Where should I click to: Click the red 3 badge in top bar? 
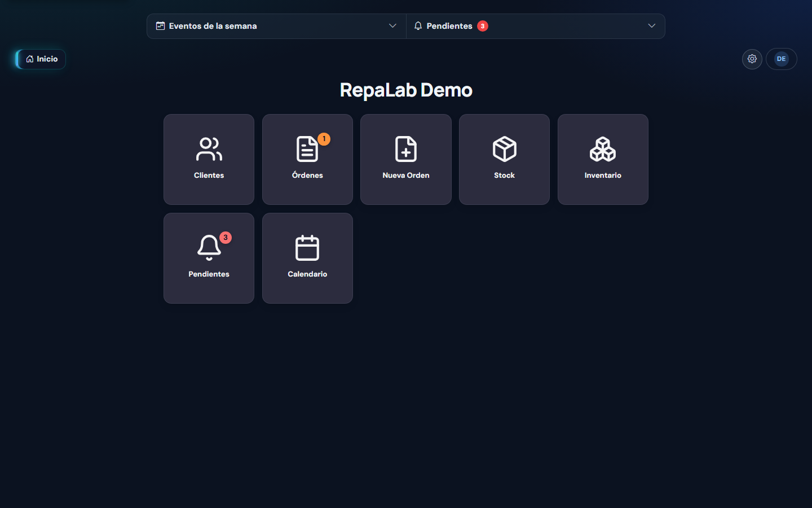click(x=483, y=26)
